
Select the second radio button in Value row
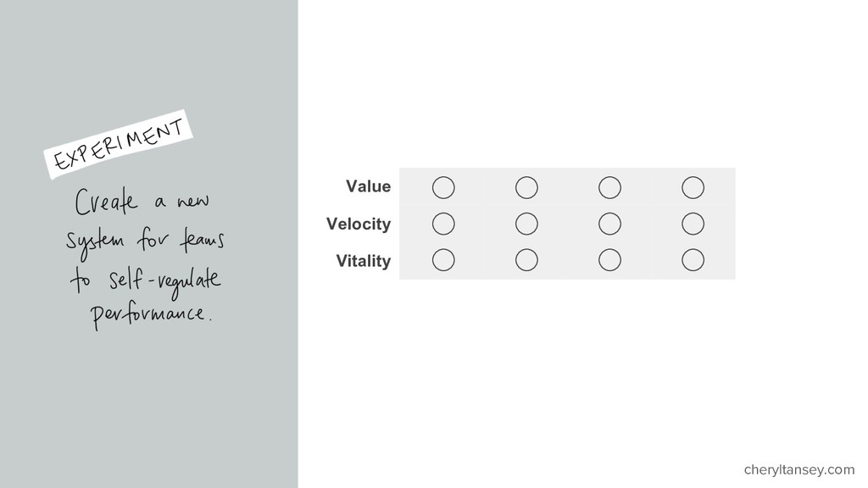(526, 187)
